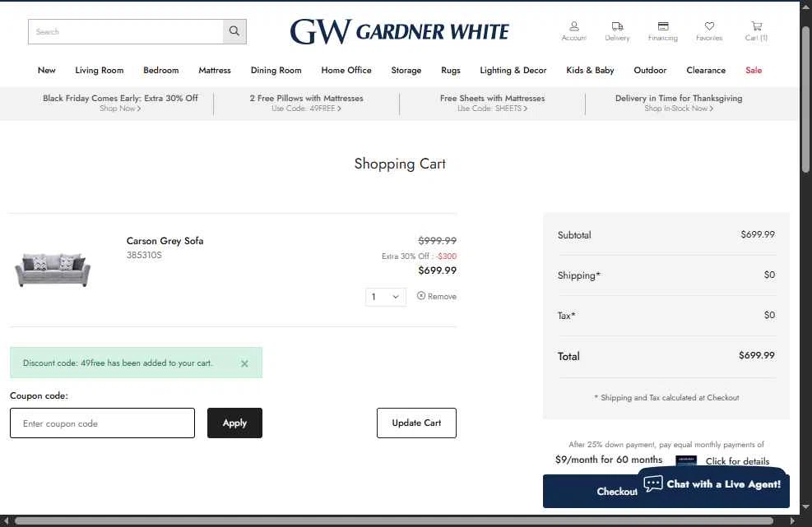812x527 pixels.
Task: Click the Carson Grey Sofa product name
Action: point(165,241)
